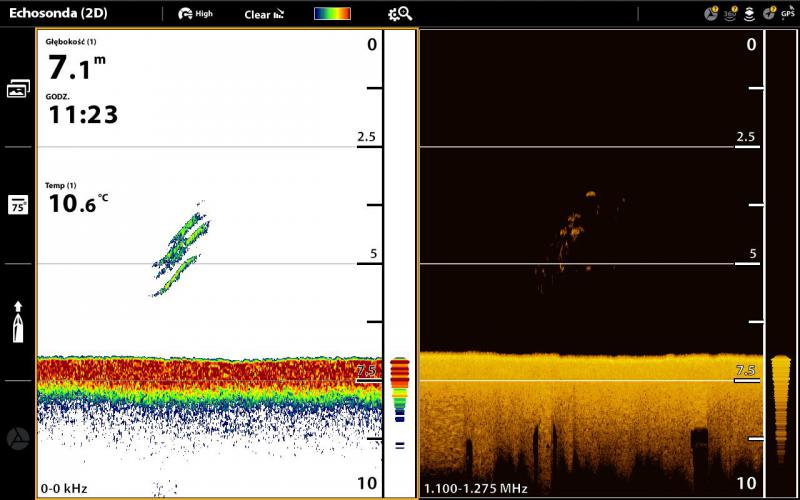This screenshot has height=500, width=800.
Task: Click the 75° temperature icon in sidebar
Action: pos(18,205)
